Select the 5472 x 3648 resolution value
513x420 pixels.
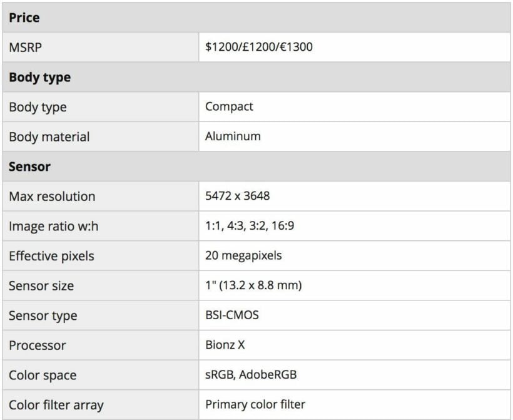click(237, 197)
